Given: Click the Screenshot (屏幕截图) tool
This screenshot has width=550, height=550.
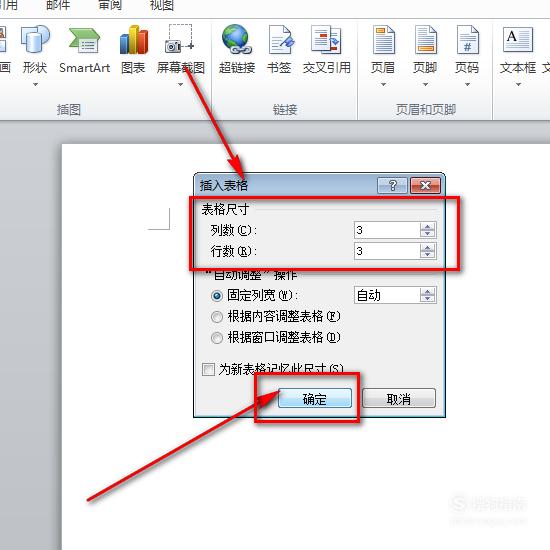Looking at the screenshot, I should pos(181,50).
